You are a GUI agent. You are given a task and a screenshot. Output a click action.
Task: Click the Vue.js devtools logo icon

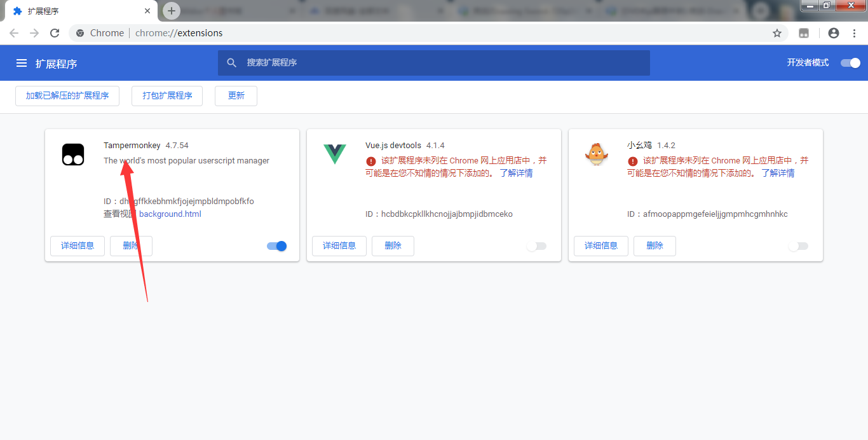tap(335, 155)
